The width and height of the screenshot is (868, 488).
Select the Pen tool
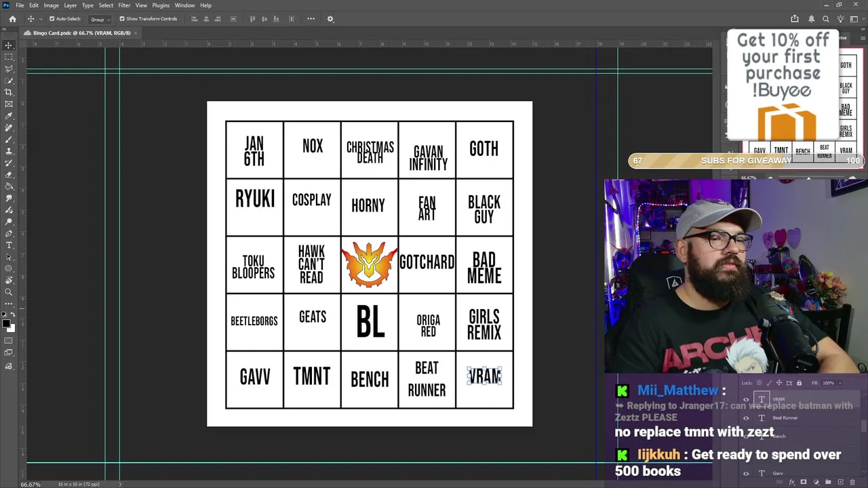pyautogui.click(x=9, y=233)
